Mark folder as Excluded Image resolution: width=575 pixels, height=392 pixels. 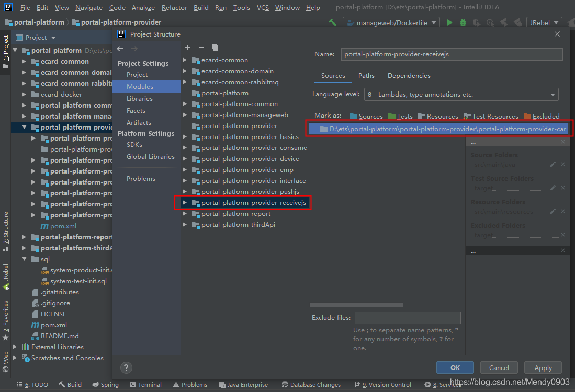[x=542, y=117]
